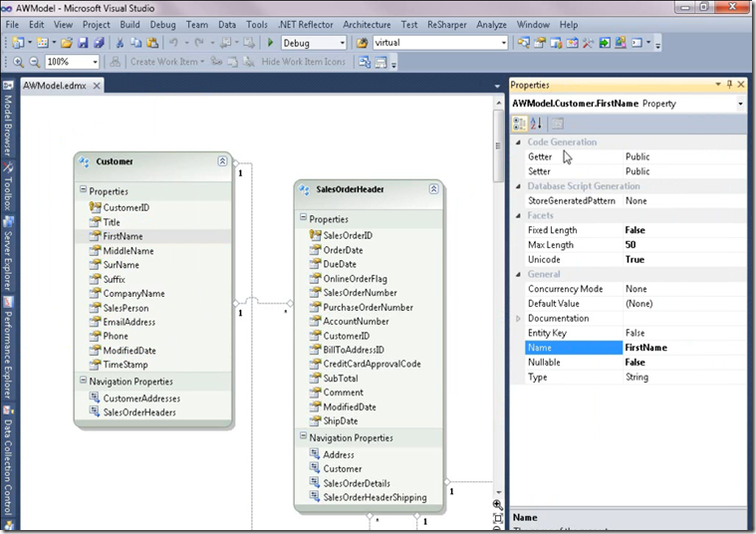
Task: Open the .NET Reflector menu
Action: (x=306, y=25)
